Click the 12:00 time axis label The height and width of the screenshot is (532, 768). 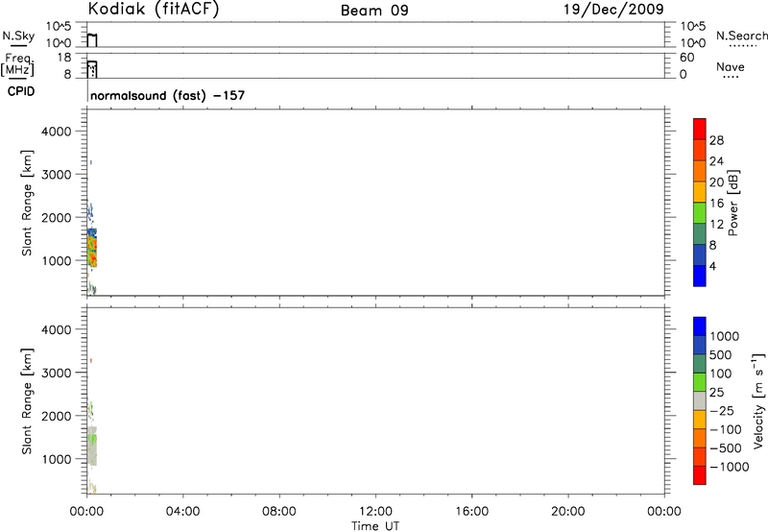(x=375, y=512)
